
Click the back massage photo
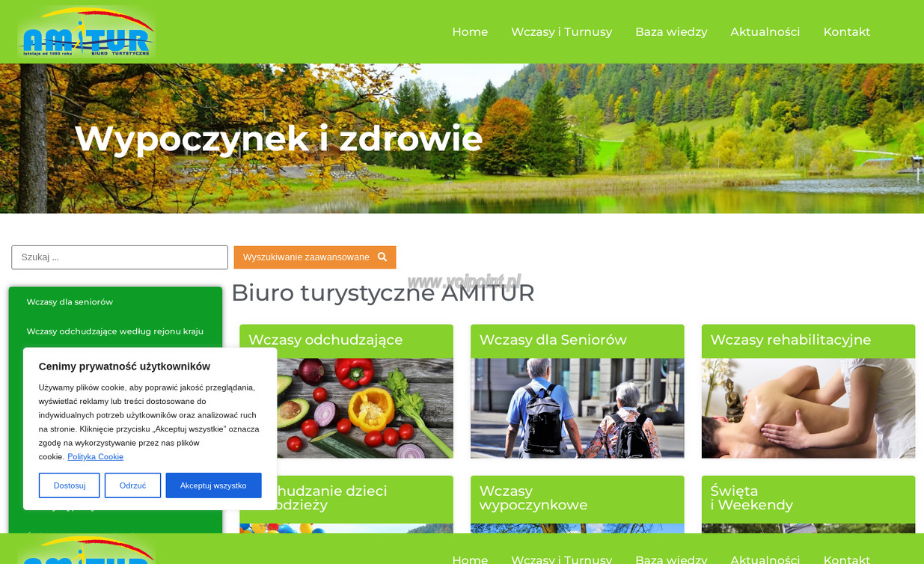[x=808, y=408]
